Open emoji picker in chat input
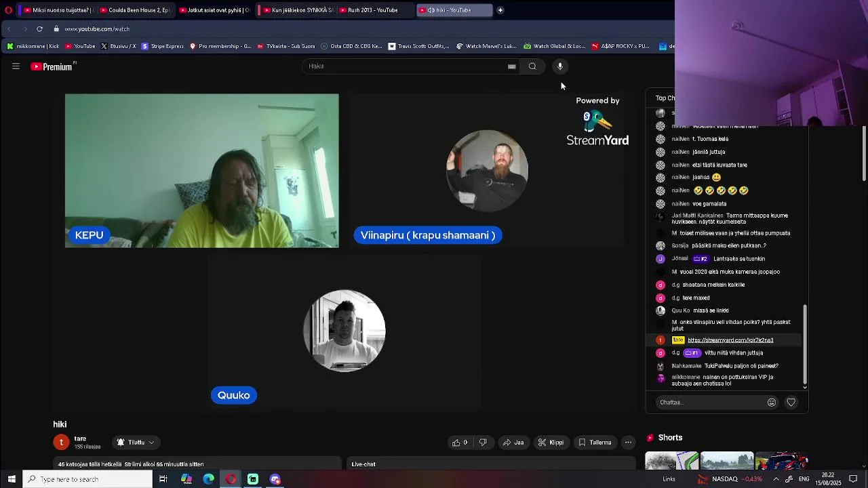Image resolution: width=868 pixels, height=488 pixels. coord(772,403)
